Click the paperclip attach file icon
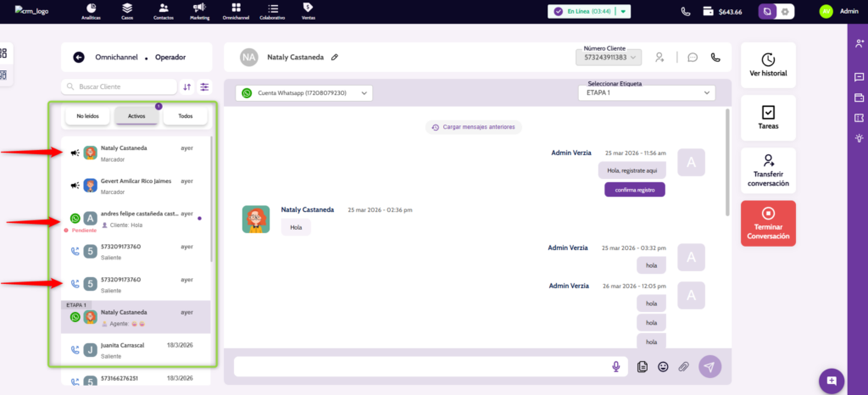This screenshot has height=395, width=868. pos(683,366)
